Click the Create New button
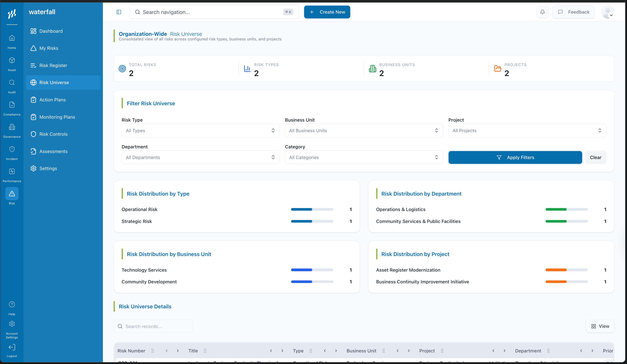This screenshot has width=627, height=364. 327,12
